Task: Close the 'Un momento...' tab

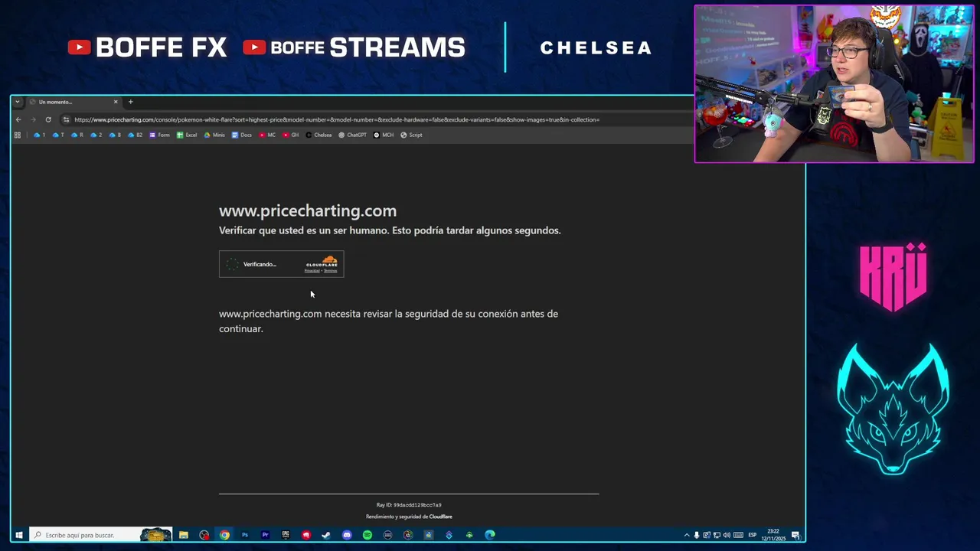Action: [116, 102]
